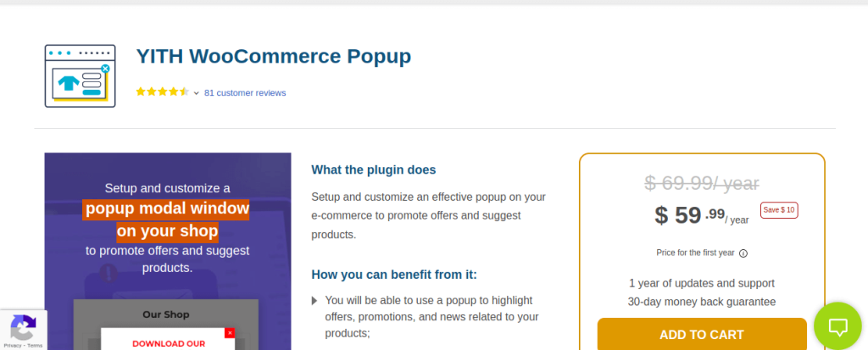This screenshot has height=350, width=868.
Task: Open the green live chat bubble
Action: tap(837, 326)
